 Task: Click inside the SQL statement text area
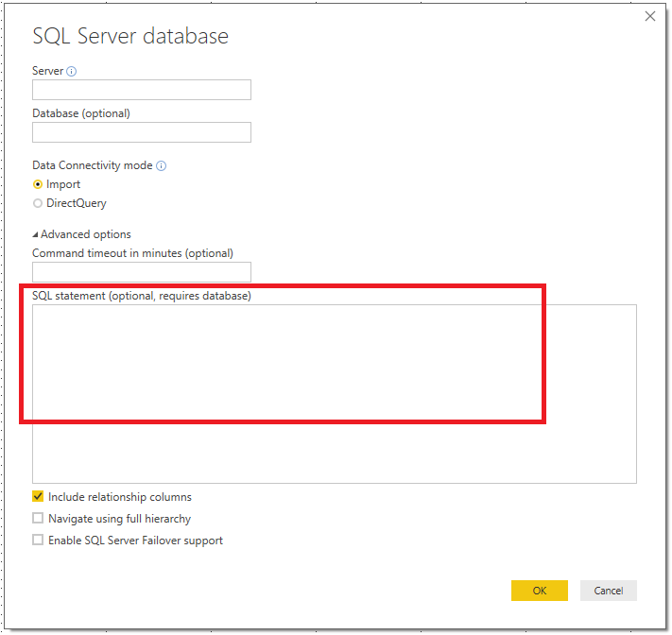click(335, 394)
